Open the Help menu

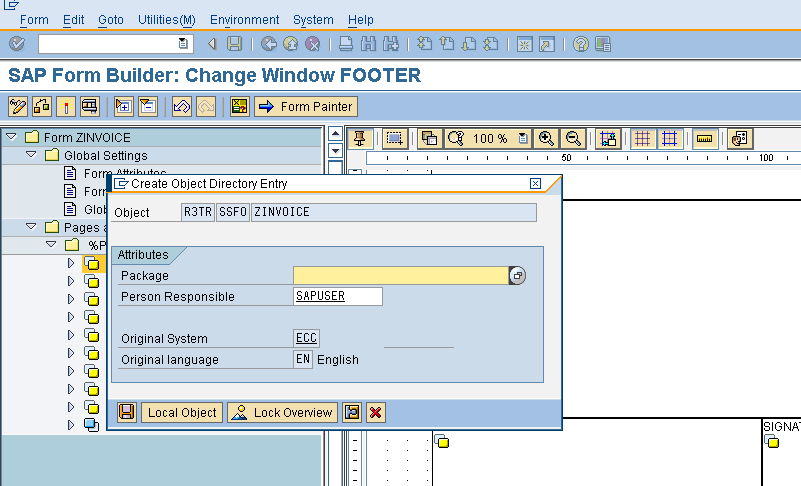(361, 20)
